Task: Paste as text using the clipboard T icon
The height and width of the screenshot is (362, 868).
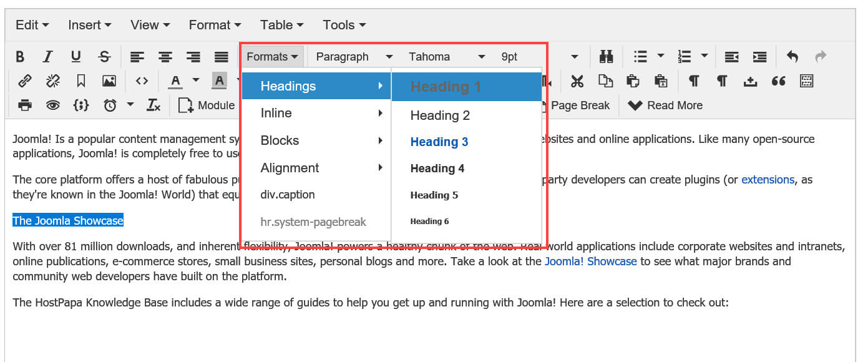Action: click(661, 81)
